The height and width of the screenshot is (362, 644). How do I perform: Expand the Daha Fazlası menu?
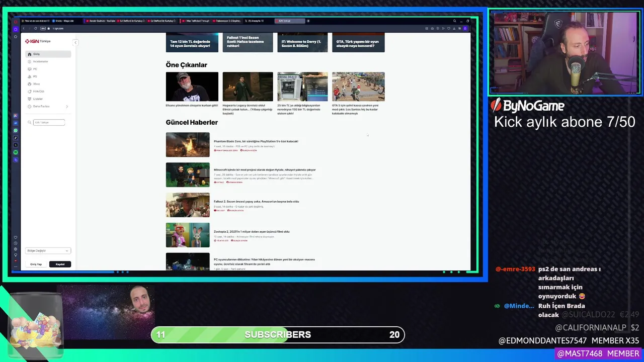click(x=48, y=107)
